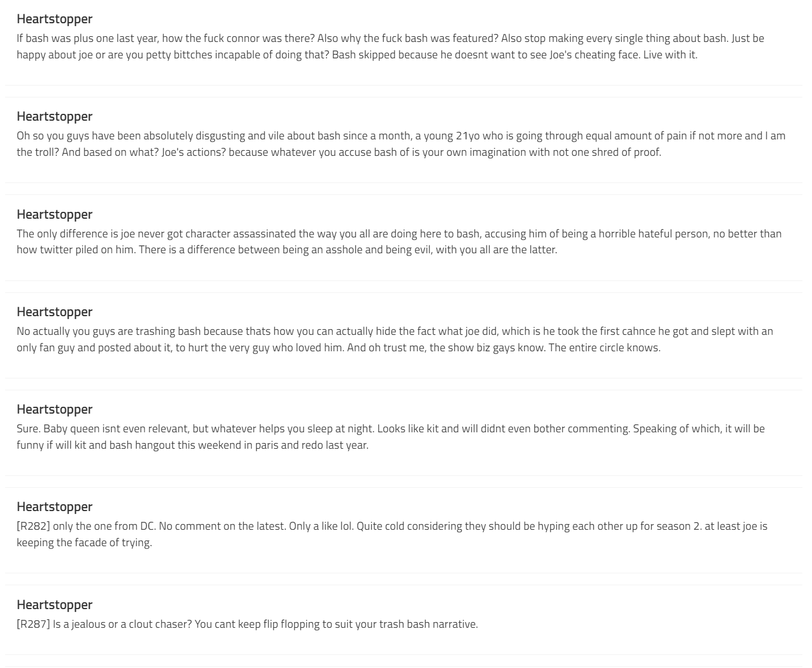Open the Heartstopper heading above the 'plus one' comment
Screen dimensions: 812x668
54,19
